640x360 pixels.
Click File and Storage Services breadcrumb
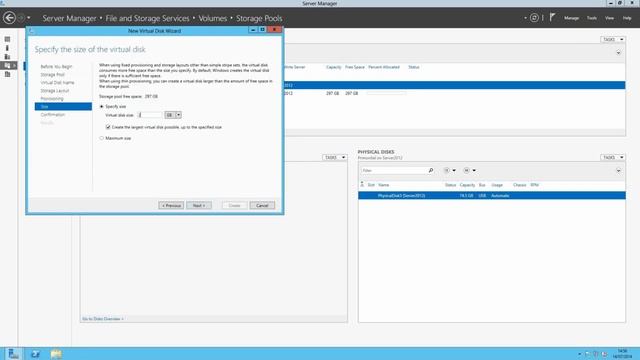coord(147,18)
